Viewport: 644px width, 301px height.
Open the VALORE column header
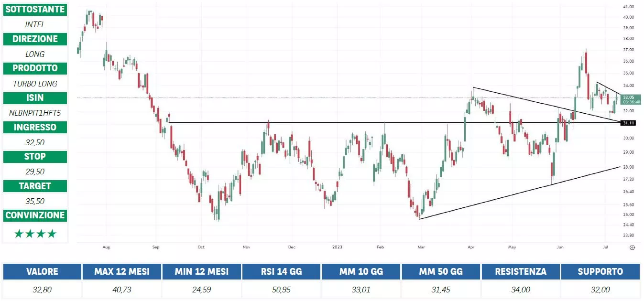tap(42, 271)
